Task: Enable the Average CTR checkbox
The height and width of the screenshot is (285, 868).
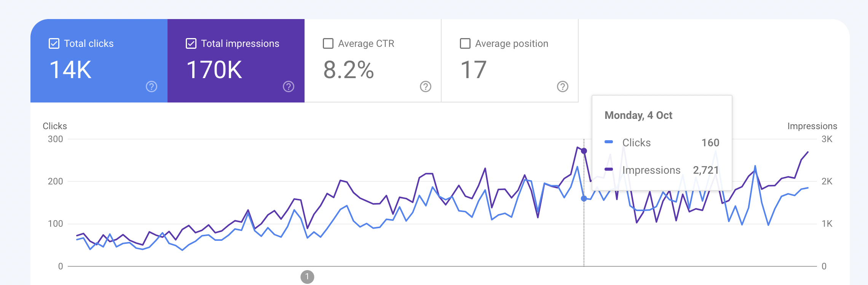Action: coord(328,44)
